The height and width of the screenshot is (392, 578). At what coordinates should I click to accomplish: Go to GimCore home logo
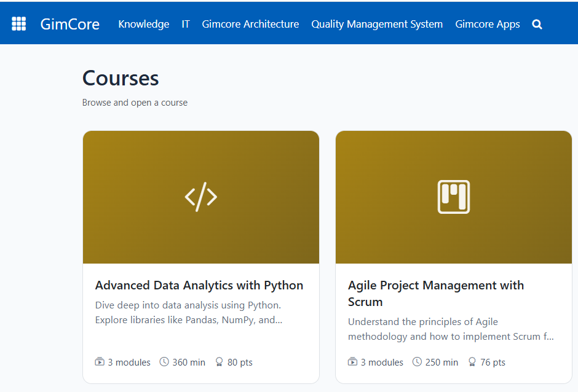point(70,25)
